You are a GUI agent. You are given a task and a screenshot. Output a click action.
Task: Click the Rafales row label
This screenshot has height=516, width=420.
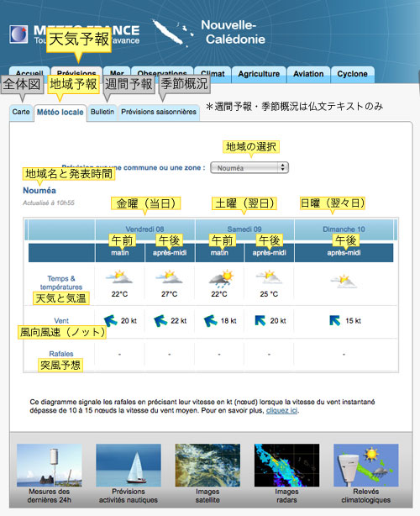[x=61, y=354]
